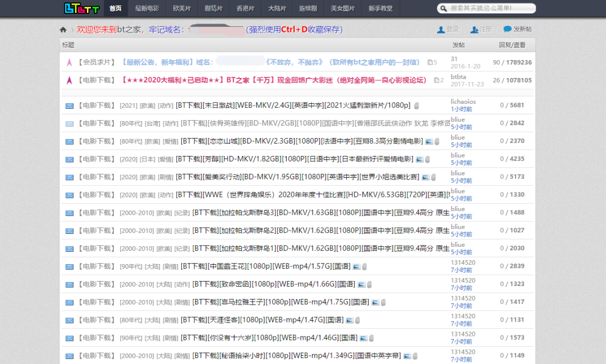
Task: Click pinned arrow icon of 会员求片 announcement
Action: (70, 62)
